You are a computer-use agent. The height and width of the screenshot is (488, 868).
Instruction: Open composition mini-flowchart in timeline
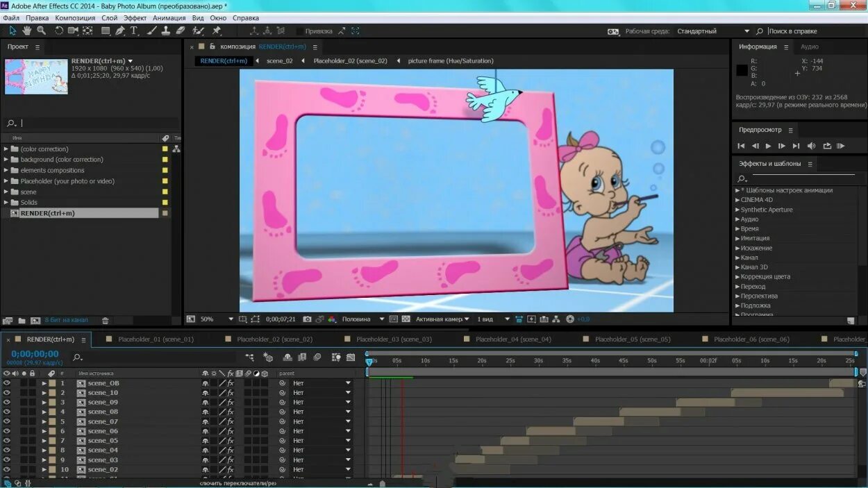click(250, 357)
